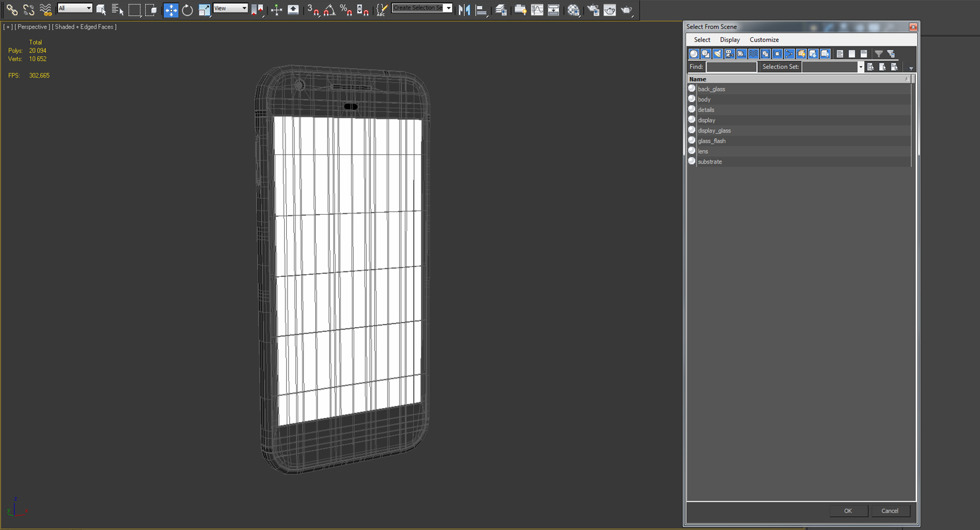The height and width of the screenshot is (530, 980).
Task: Activate the Select and Rotate tool
Action: 187,10
